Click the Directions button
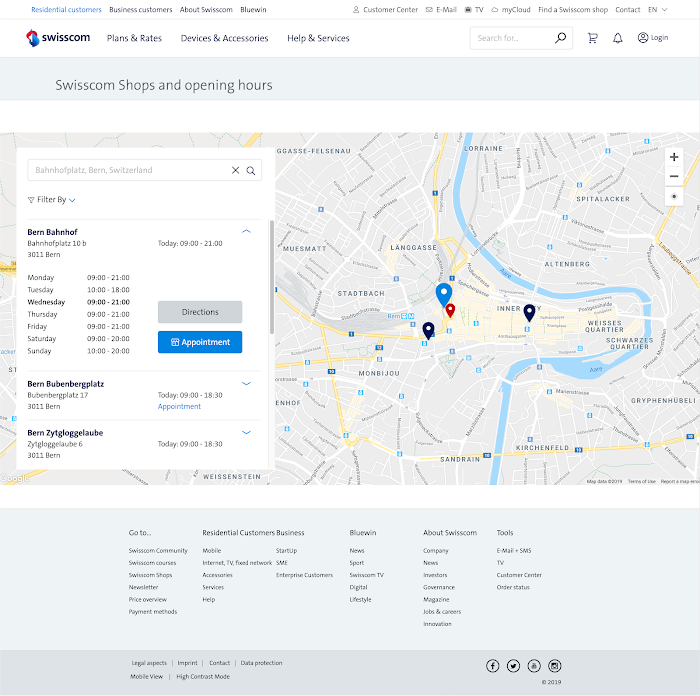 pyautogui.click(x=200, y=312)
